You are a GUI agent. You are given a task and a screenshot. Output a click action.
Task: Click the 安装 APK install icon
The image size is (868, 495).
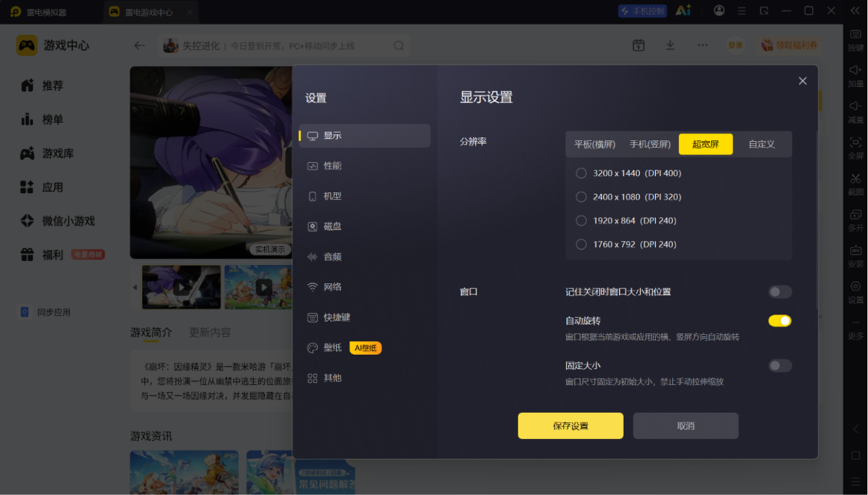tap(856, 250)
